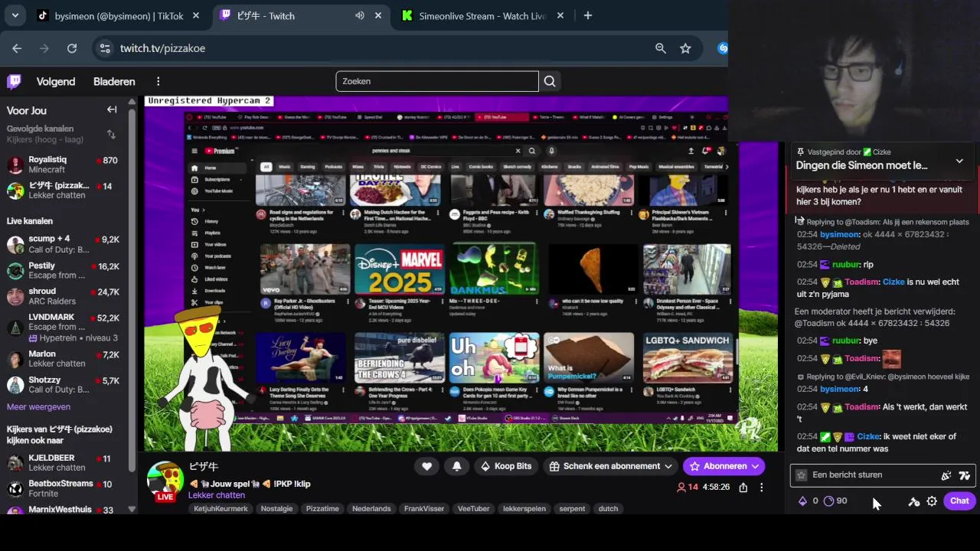Click the Shazam extension icon
Image resolution: width=980 pixels, height=551 pixels.
tap(722, 48)
